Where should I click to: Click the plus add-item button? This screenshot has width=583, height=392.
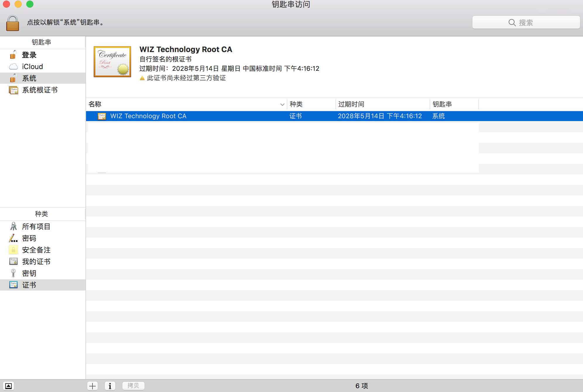pos(92,386)
